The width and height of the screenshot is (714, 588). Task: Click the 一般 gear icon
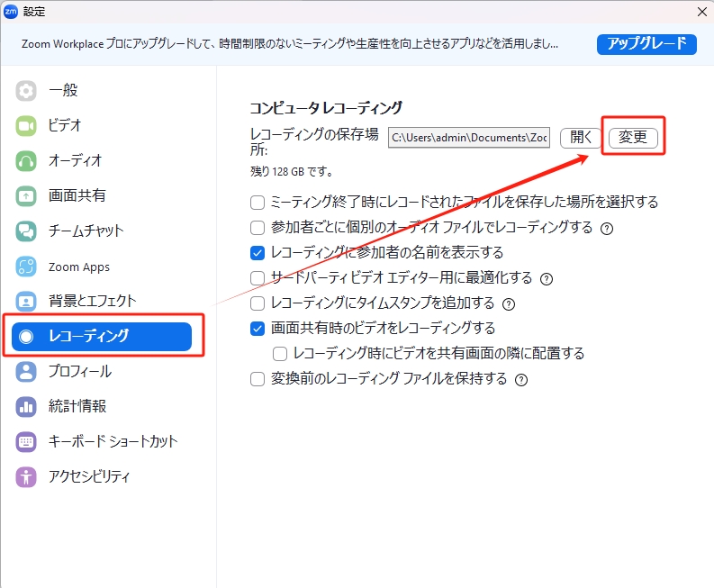pos(26,91)
